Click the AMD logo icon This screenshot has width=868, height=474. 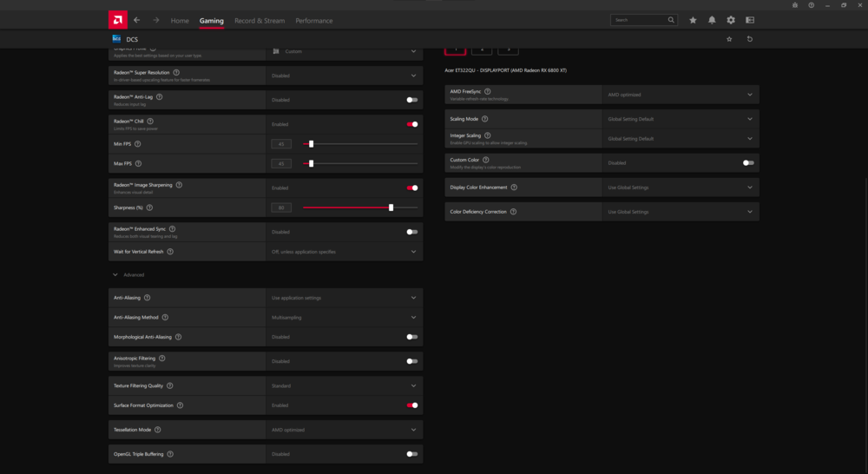pos(118,20)
